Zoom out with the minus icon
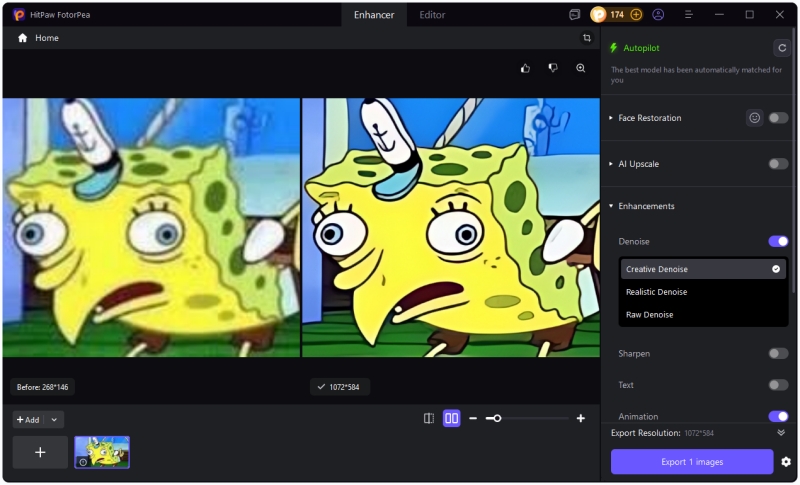The image size is (800, 485). click(473, 419)
